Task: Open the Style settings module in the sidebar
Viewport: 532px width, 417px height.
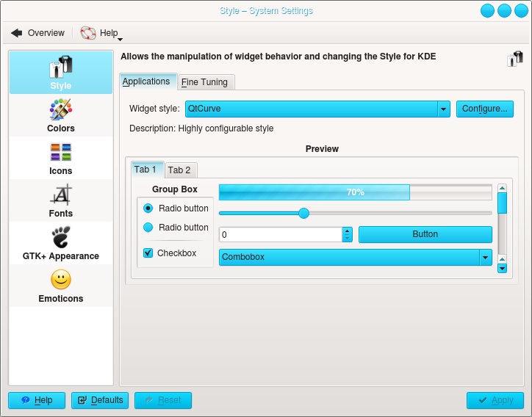Action: (x=61, y=72)
